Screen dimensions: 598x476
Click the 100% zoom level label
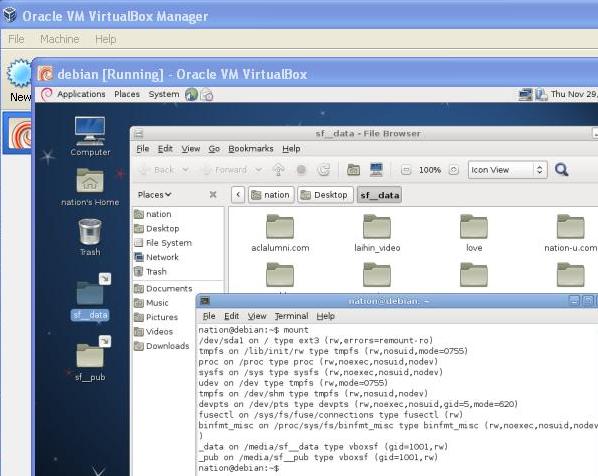430,170
